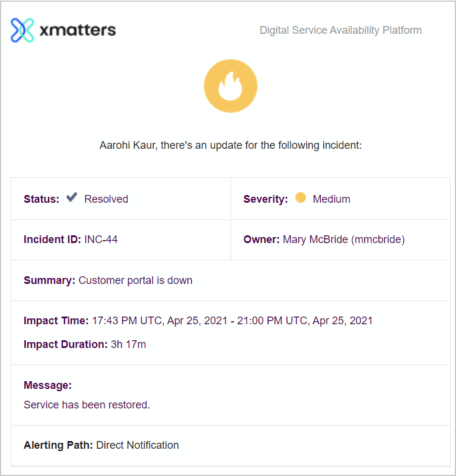
Task: Click the yellow Medium severity dot
Action: click(301, 197)
